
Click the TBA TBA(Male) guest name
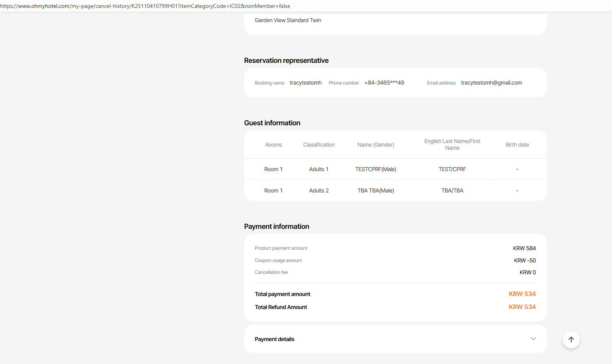coord(376,190)
